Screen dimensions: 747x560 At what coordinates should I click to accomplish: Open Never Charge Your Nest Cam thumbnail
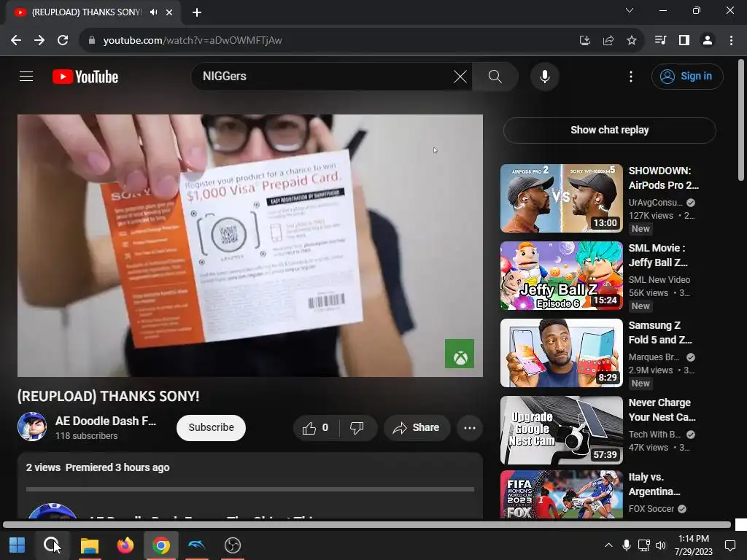pyautogui.click(x=561, y=430)
